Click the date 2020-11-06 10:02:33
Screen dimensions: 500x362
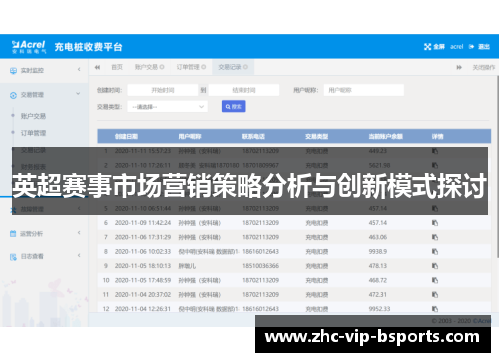click(143, 251)
